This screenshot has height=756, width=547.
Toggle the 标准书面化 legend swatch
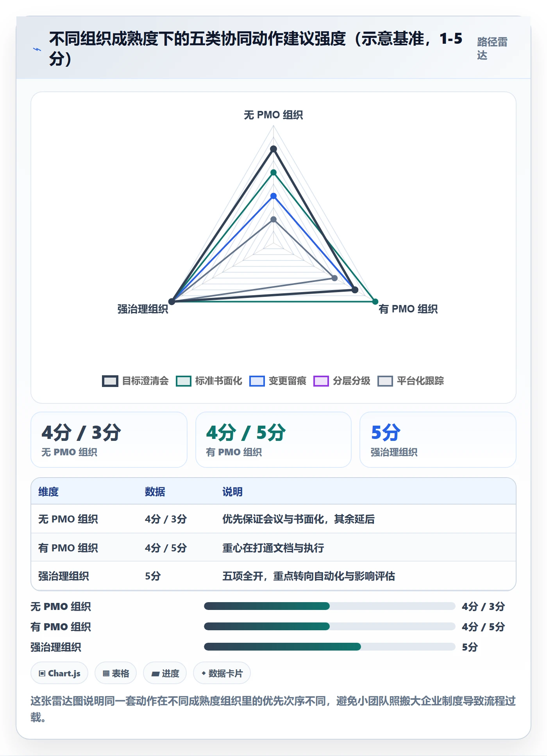tap(183, 381)
